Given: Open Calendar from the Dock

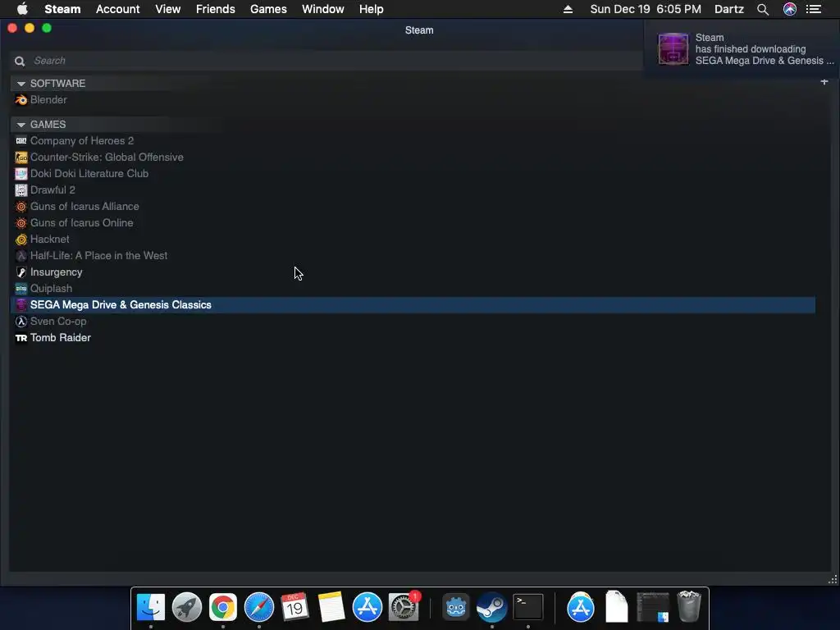Looking at the screenshot, I should coord(294,607).
